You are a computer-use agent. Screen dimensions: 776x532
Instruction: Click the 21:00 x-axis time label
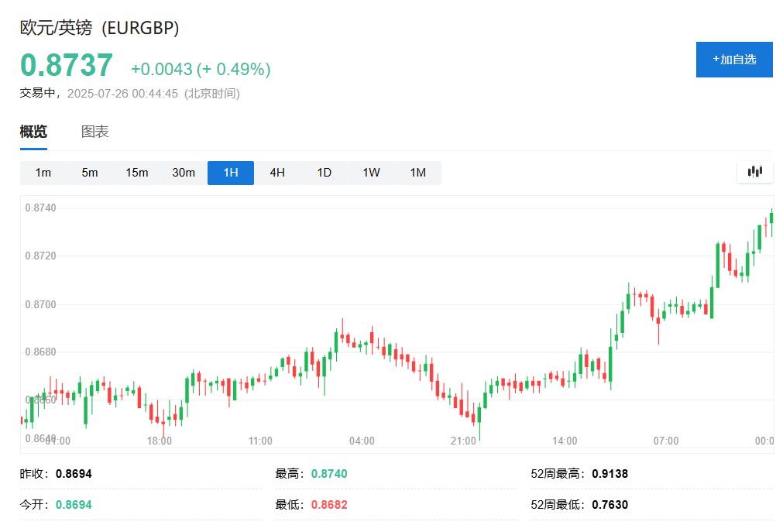coord(463,441)
